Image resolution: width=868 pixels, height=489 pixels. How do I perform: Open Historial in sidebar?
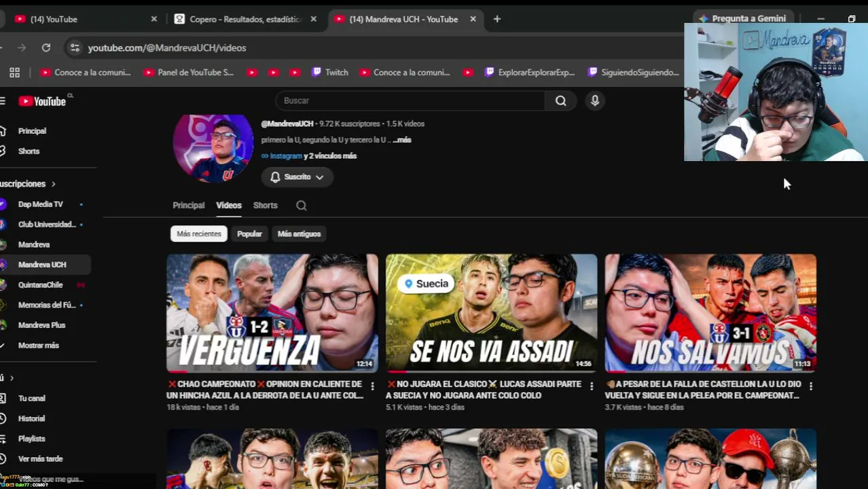point(32,418)
